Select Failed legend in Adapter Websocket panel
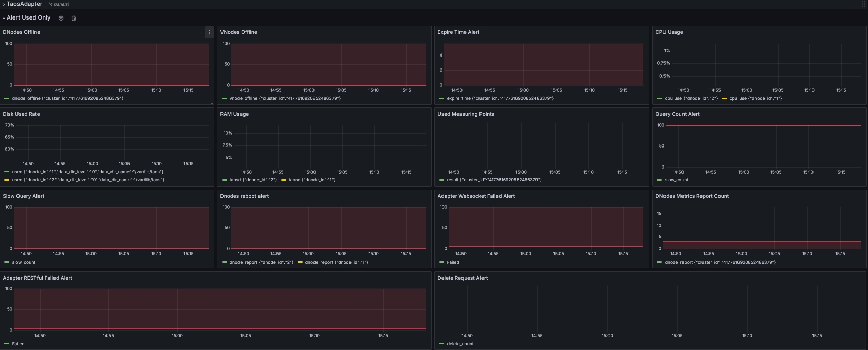 pos(453,262)
